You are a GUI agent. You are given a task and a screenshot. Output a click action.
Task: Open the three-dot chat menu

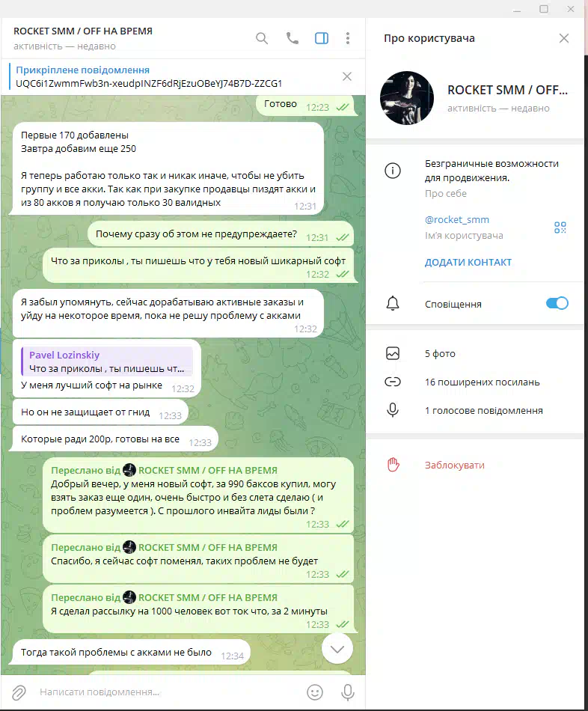348,38
